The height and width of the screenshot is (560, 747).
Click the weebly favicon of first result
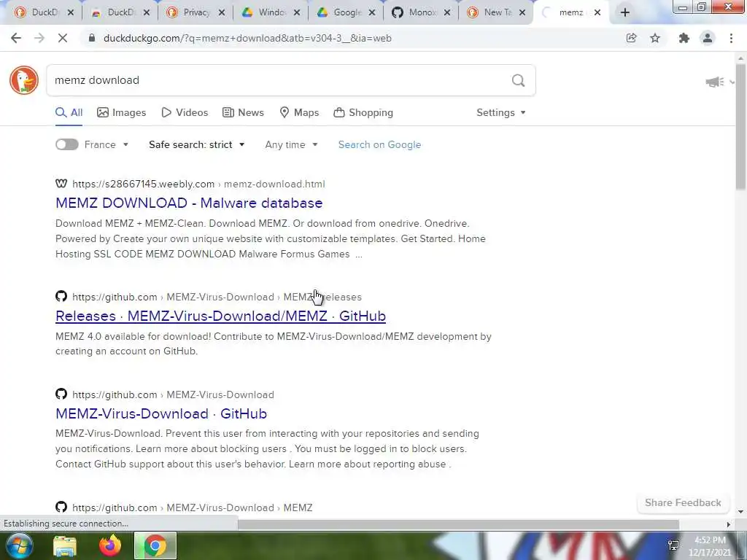pos(61,184)
